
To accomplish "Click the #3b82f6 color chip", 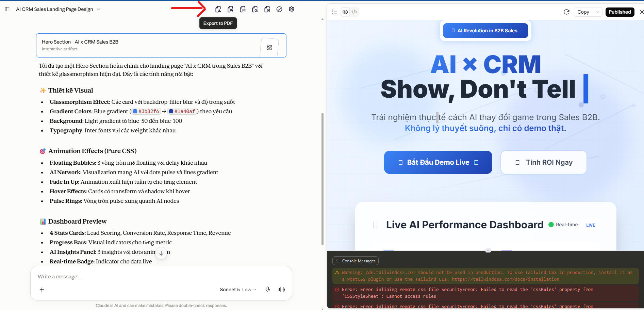I will click(x=146, y=111).
